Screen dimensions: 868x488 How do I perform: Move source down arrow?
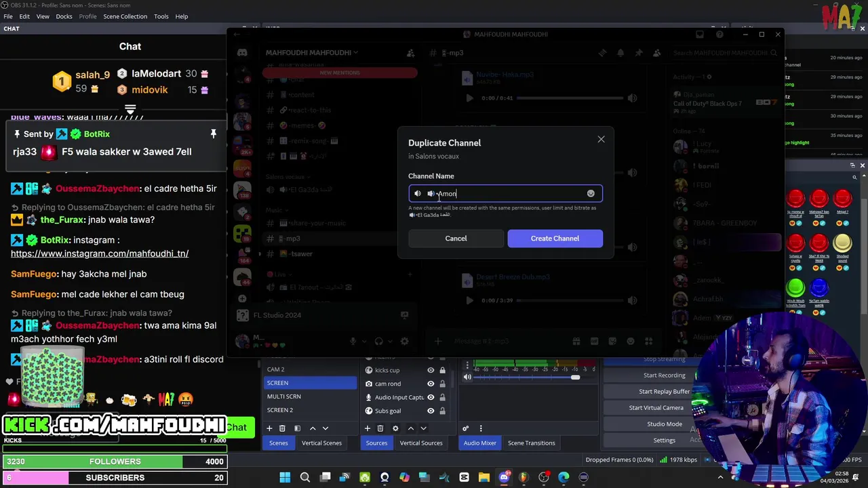[423, 428]
